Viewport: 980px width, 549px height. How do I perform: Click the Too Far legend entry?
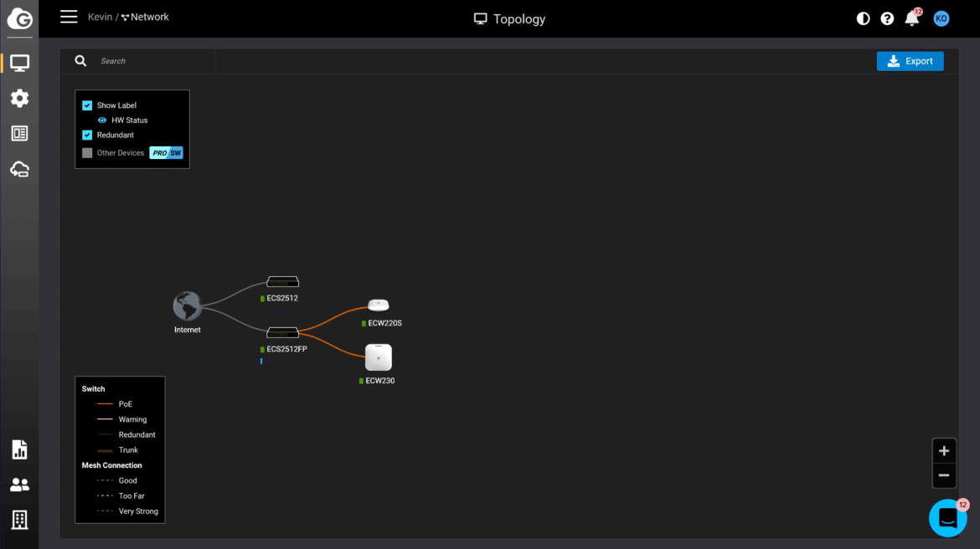point(132,496)
